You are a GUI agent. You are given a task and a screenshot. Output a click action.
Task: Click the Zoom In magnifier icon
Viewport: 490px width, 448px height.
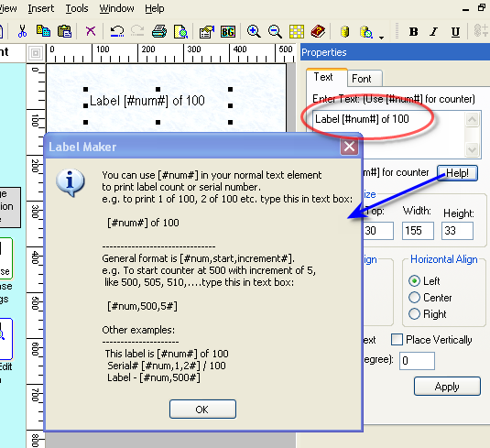[254, 31]
